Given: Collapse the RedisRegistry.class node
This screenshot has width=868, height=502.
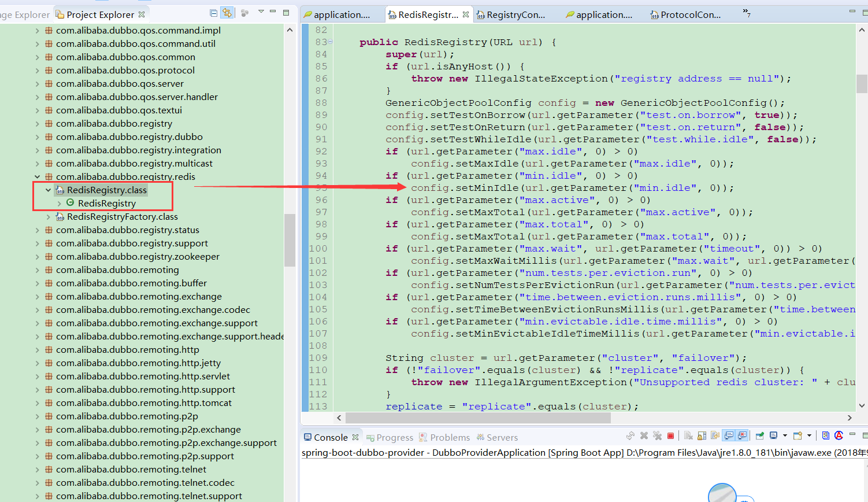Looking at the screenshot, I should pyautogui.click(x=49, y=190).
